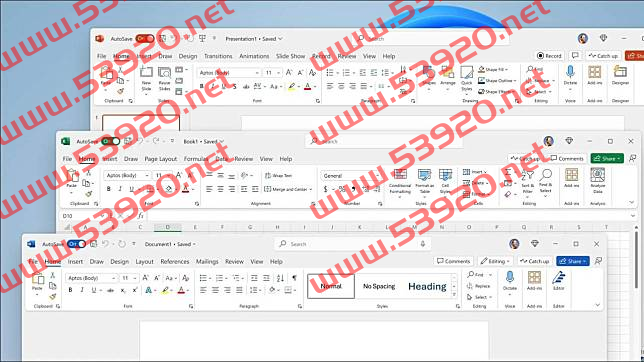Viewport: 644px width, 362px height.
Task: Click Conditional Formatting icon in Excel
Action: click(x=400, y=175)
